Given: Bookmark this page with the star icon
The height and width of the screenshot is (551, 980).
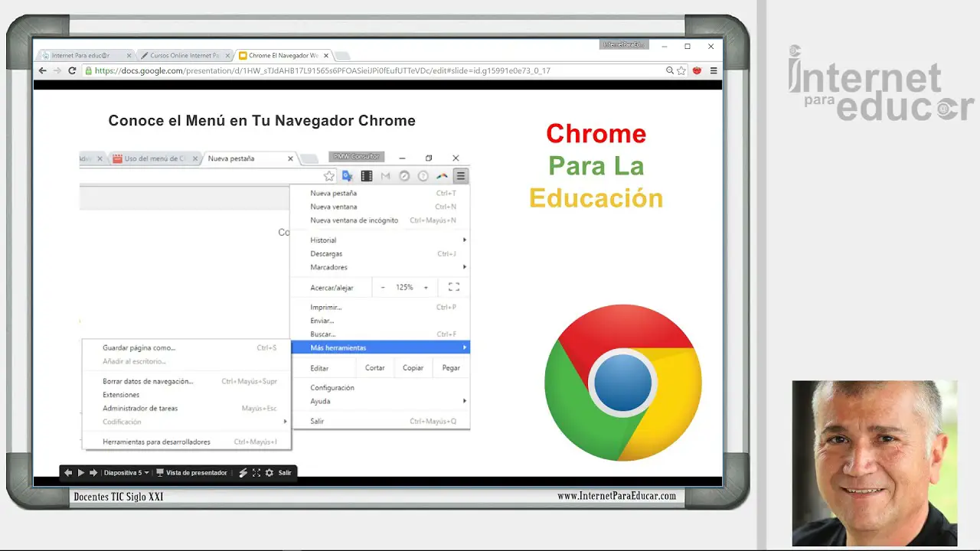Looking at the screenshot, I should click(681, 70).
